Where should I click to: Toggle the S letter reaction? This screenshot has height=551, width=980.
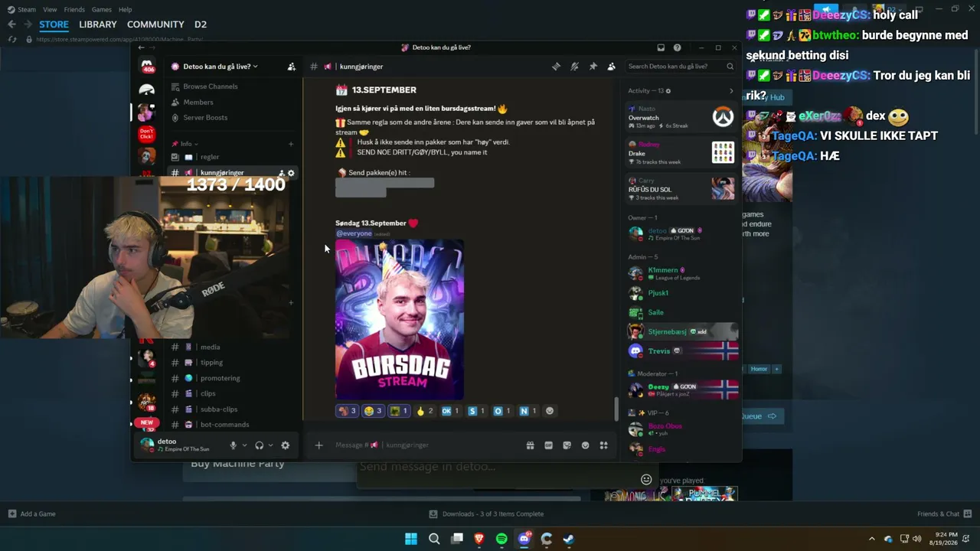point(476,411)
